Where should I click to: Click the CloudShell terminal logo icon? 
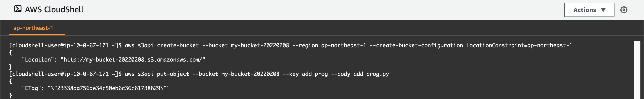pyautogui.click(x=18, y=9)
